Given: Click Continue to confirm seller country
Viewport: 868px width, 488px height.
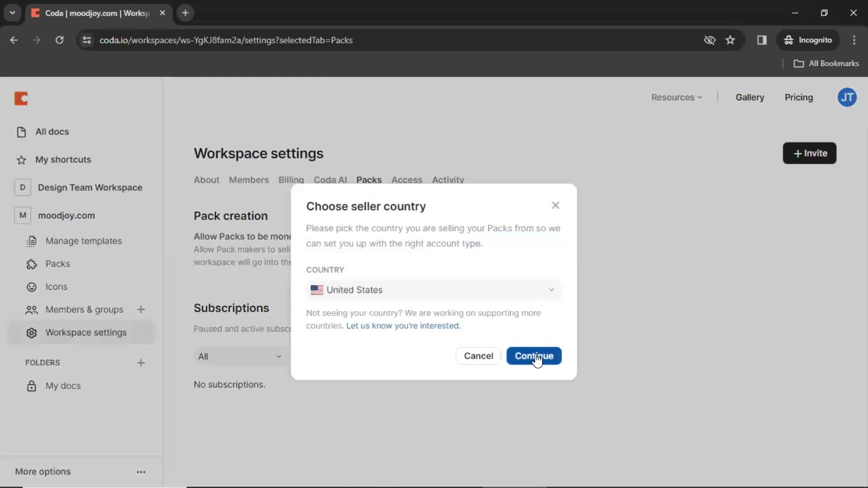Looking at the screenshot, I should click(x=534, y=356).
